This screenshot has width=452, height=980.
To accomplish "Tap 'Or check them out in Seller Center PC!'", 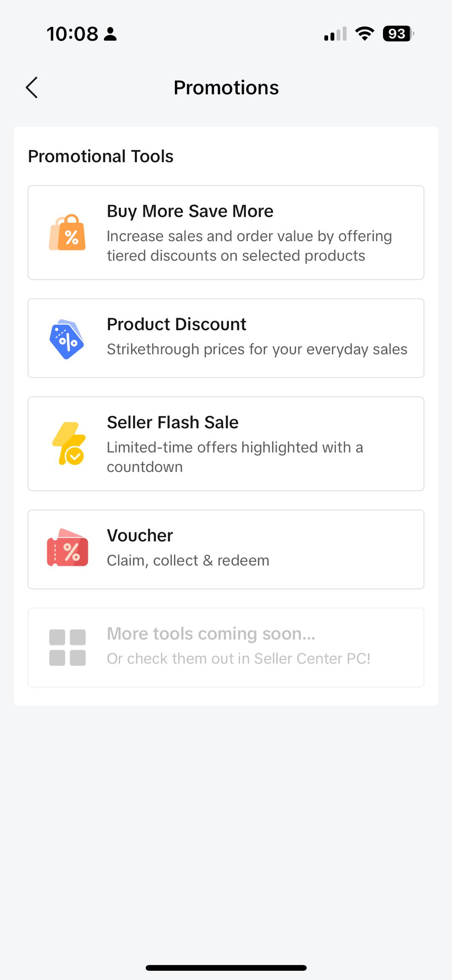I will pyautogui.click(x=239, y=658).
